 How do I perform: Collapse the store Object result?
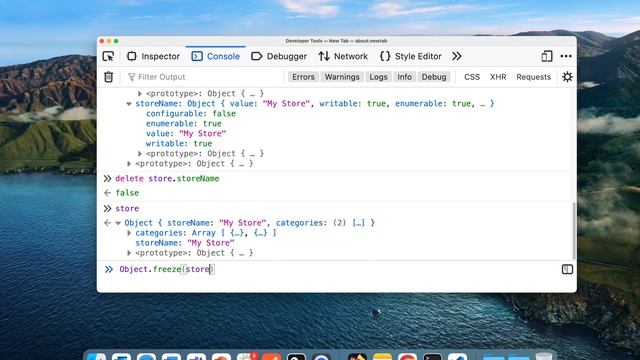pyautogui.click(x=118, y=223)
